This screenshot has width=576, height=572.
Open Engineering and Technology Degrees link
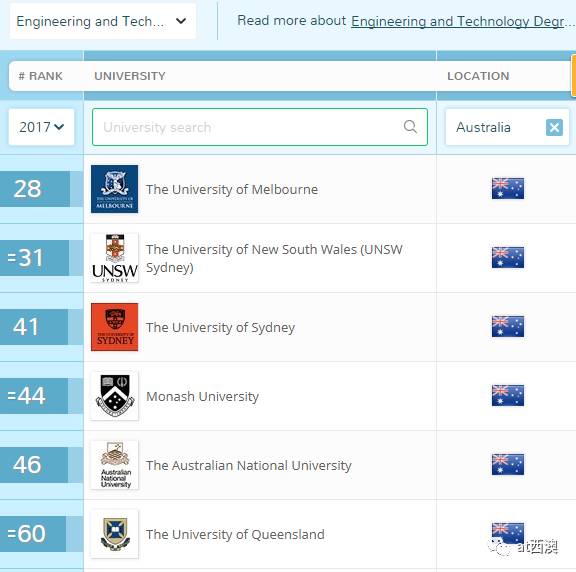(463, 21)
